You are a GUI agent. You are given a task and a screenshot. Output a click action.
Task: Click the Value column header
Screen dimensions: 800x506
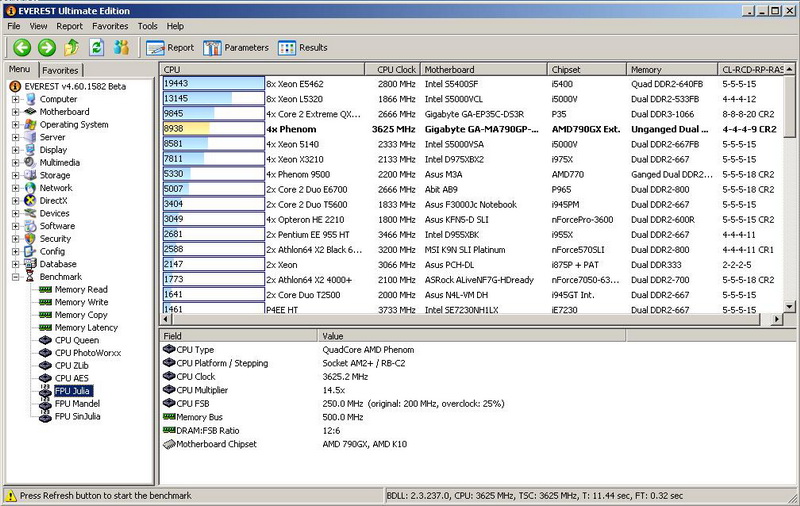471,336
